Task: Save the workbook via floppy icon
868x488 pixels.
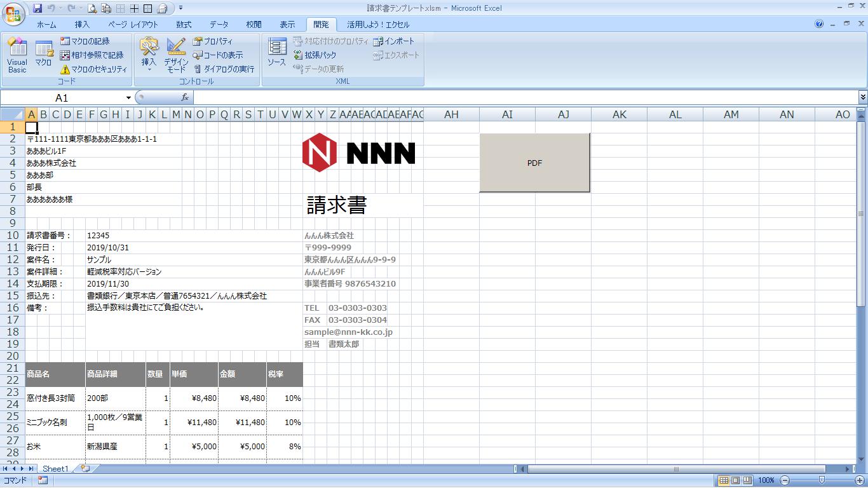Action: pos(37,8)
